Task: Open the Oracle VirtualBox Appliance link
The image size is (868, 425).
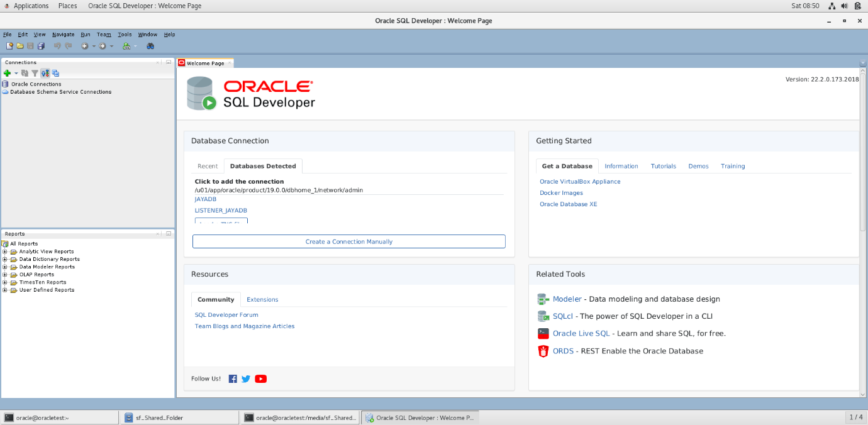Action: [x=579, y=181]
